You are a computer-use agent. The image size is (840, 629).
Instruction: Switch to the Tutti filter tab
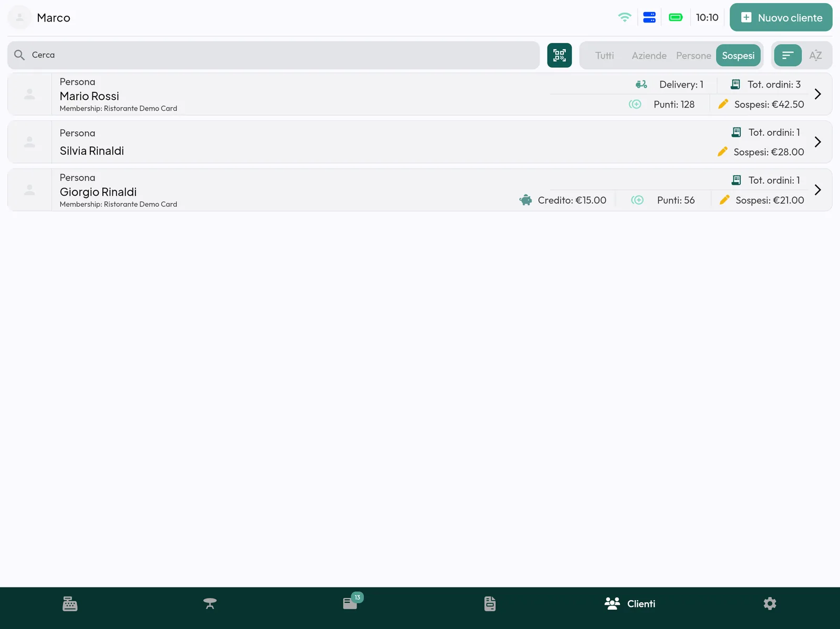(x=605, y=56)
